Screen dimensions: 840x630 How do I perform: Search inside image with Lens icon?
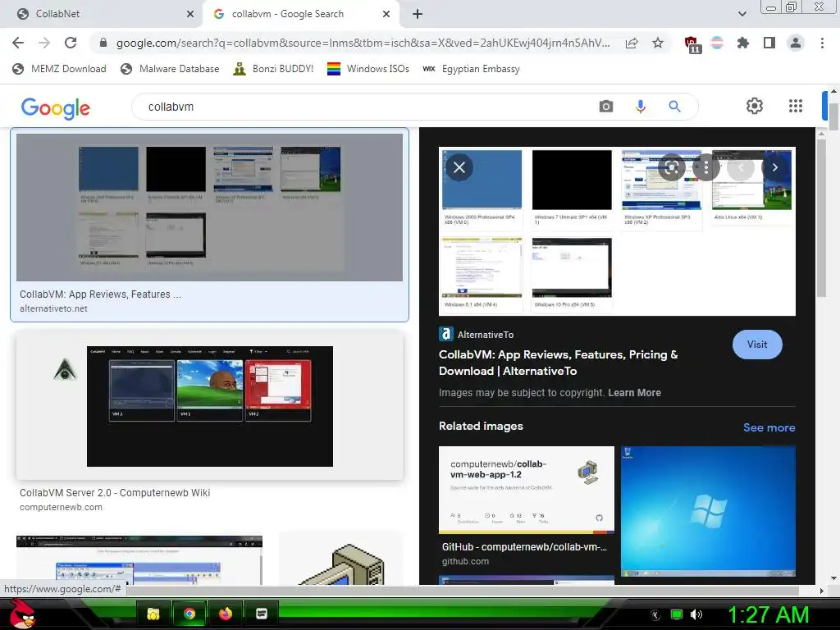pos(672,167)
